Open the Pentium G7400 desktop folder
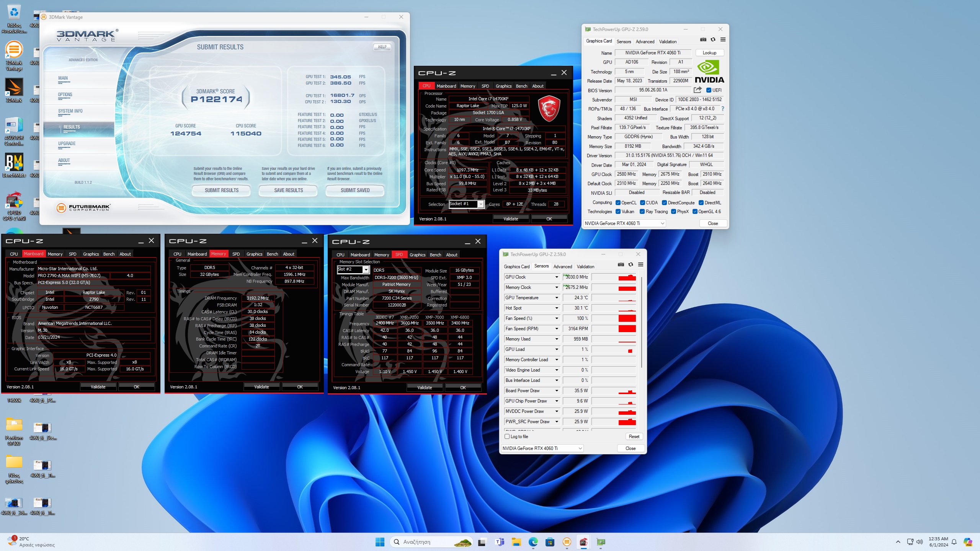This screenshot has width=980, height=551. pyautogui.click(x=14, y=431)
